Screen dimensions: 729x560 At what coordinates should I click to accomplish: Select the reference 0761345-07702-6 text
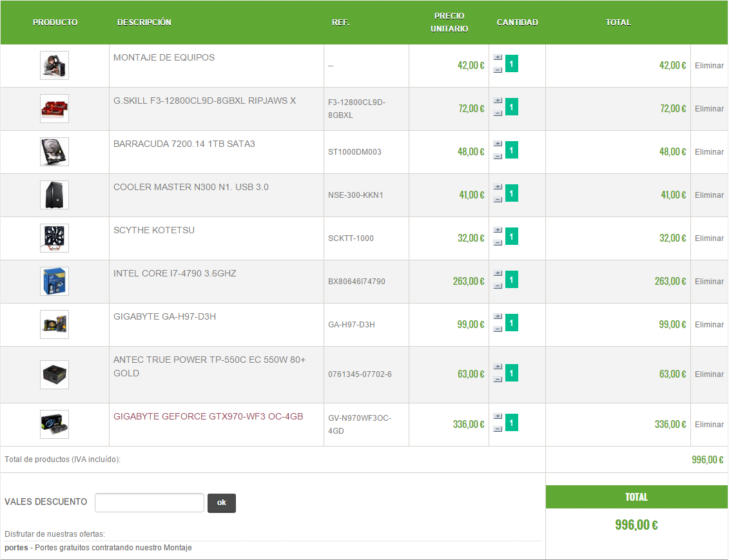(360, 374)
